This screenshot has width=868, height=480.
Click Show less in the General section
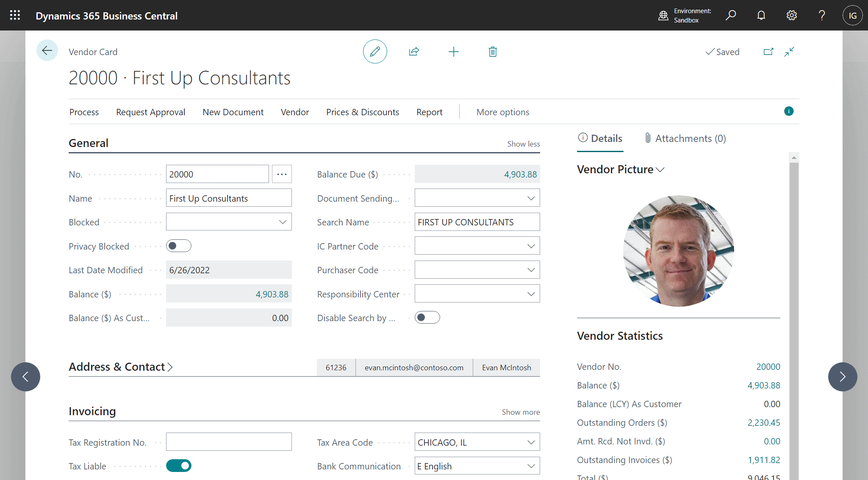tap(523, 144)
